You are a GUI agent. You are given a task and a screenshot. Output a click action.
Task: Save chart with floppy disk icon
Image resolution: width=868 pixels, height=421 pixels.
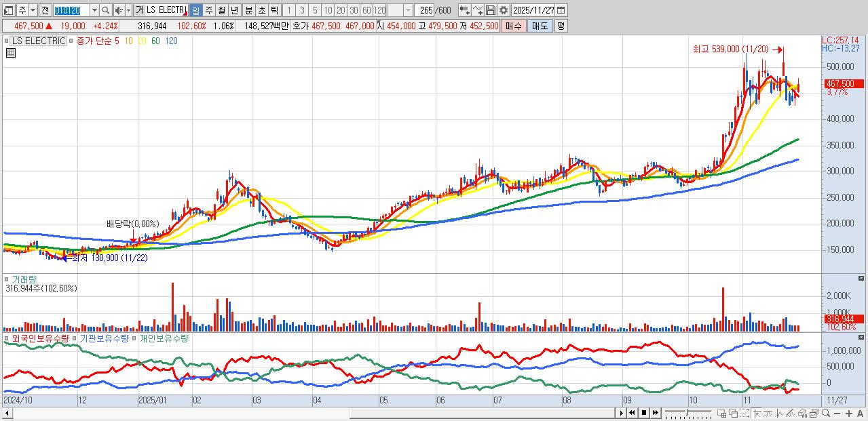(x=491, y=10)
